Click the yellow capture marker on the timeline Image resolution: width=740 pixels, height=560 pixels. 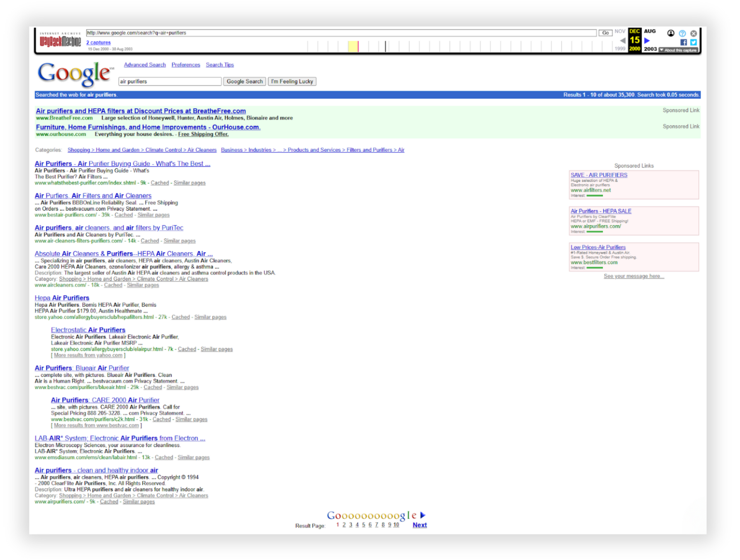point(354,46)
